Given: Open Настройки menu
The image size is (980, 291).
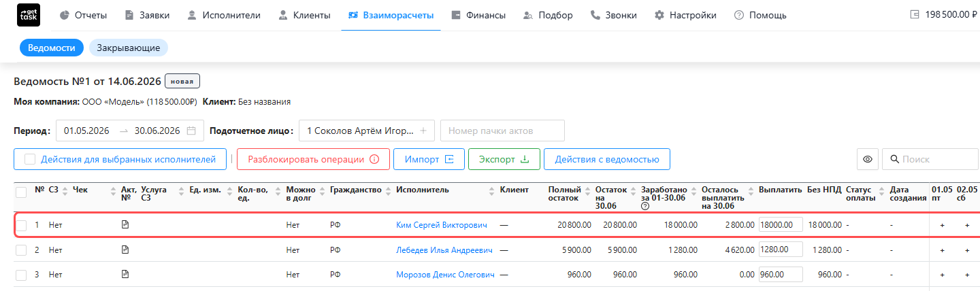Looking at the screenshot, I should click(x=685, y=15).
